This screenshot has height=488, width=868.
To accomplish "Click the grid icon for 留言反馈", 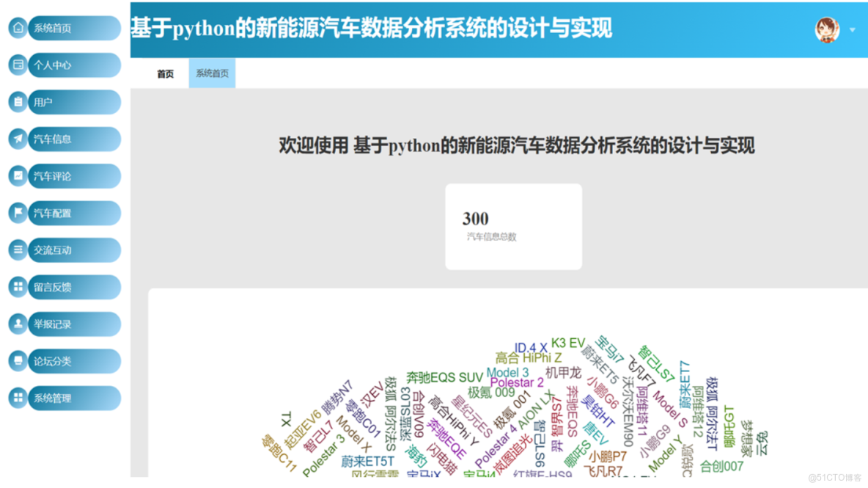I will click(17, 287).
